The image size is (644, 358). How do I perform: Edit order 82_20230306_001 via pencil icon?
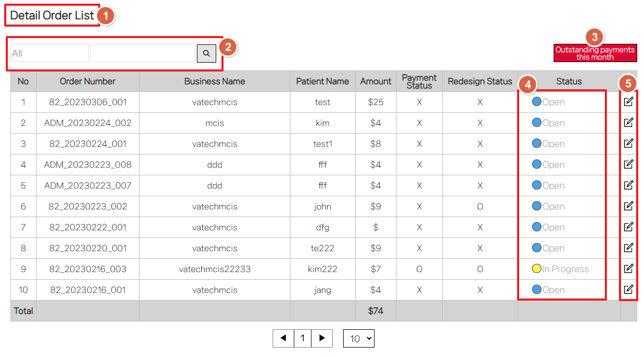click(628, 102)
